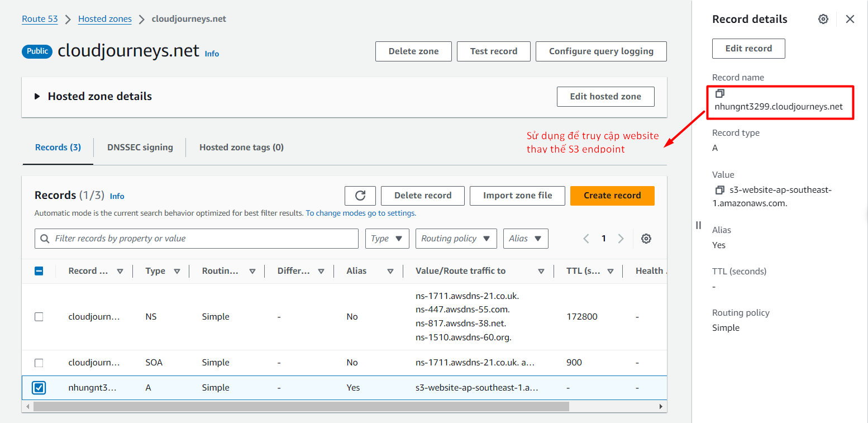Image resolution: width=868 pixels, height=423 pixels.
Task: Open the Routing policy filter dropdown
Action: tap(456, 239)
